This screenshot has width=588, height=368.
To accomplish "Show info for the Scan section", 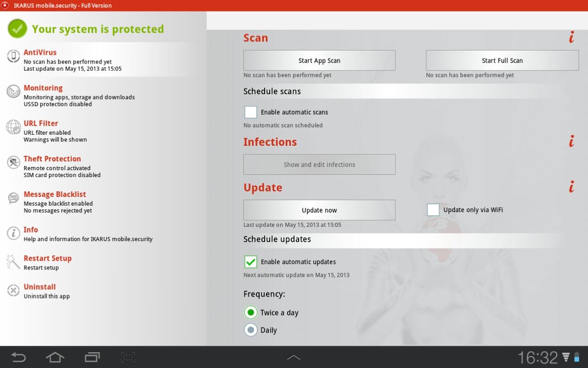I will click(x=571, y=37).
